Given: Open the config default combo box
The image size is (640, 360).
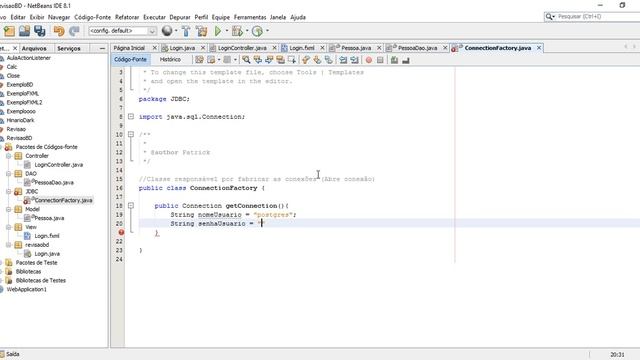Looking at the screenshot, I should tap(122, 31).
